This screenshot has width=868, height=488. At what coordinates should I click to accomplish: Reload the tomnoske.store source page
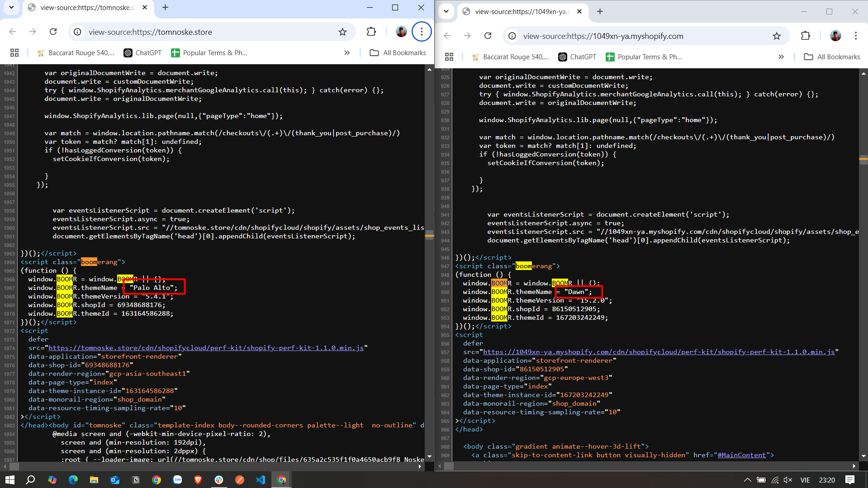(53, 32)
